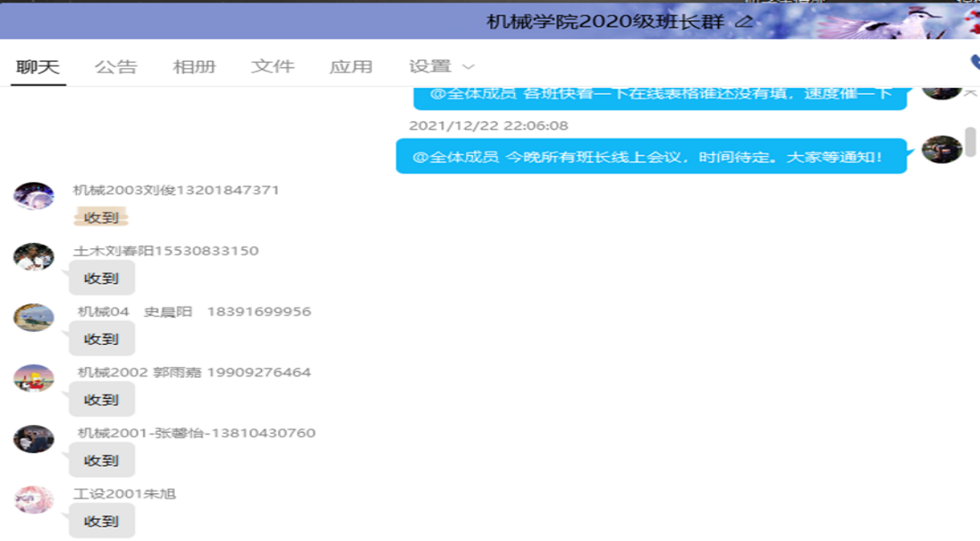Click the @全体成员 mention about 线上会议
The image size is (980, 541).
(x=455, y=157)
